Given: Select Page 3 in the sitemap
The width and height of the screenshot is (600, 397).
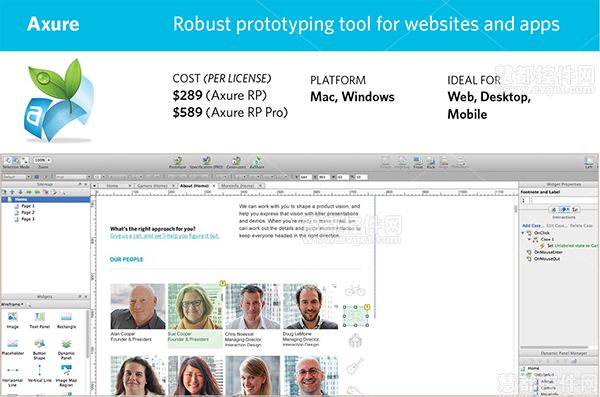Looking at the screenshot, I should [x=28, y=219].
